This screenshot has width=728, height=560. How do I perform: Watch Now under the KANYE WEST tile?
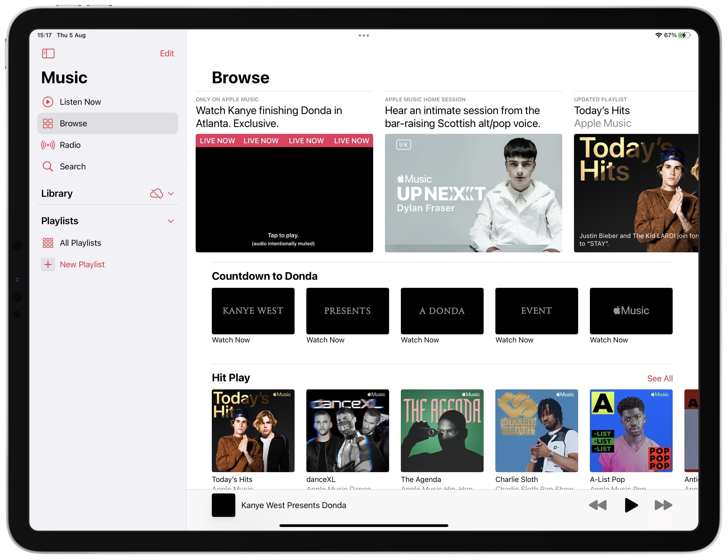[231, 340]
